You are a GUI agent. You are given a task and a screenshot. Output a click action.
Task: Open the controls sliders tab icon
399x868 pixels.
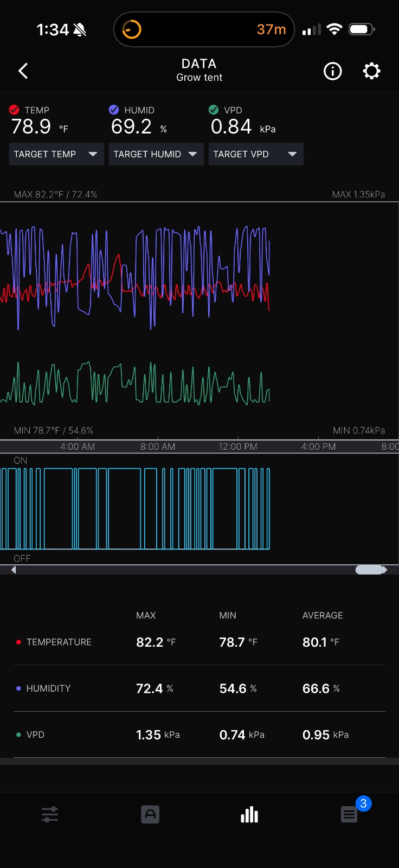[x=50, y=814]
